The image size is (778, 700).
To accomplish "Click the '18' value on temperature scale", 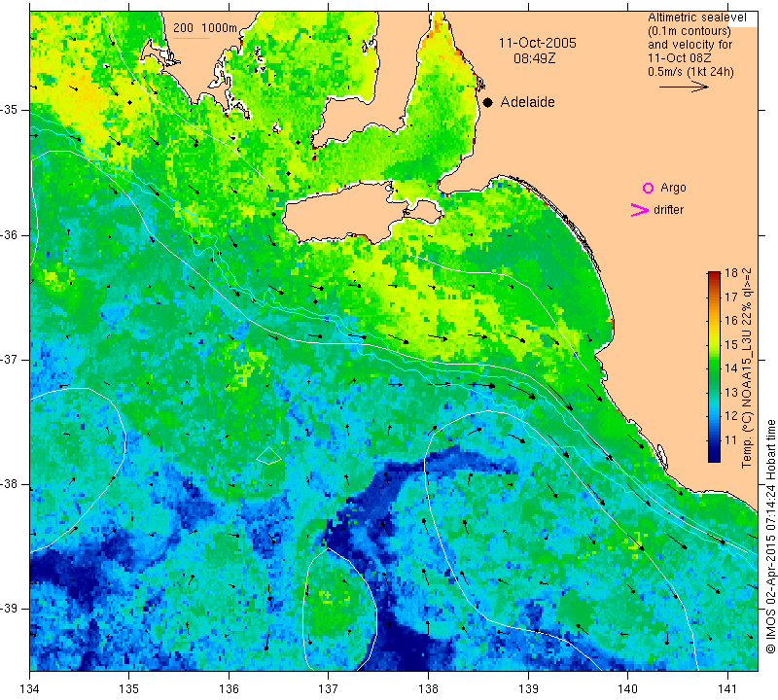I will 731,273.
